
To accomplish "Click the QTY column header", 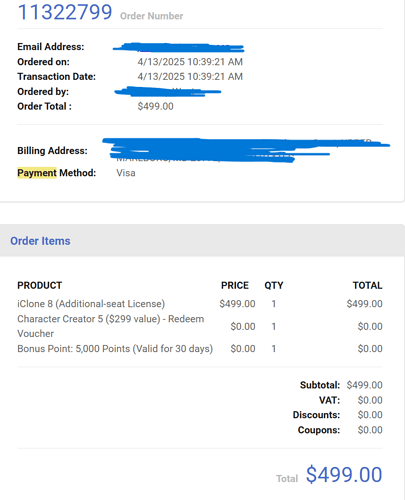I will coord(274,285).
